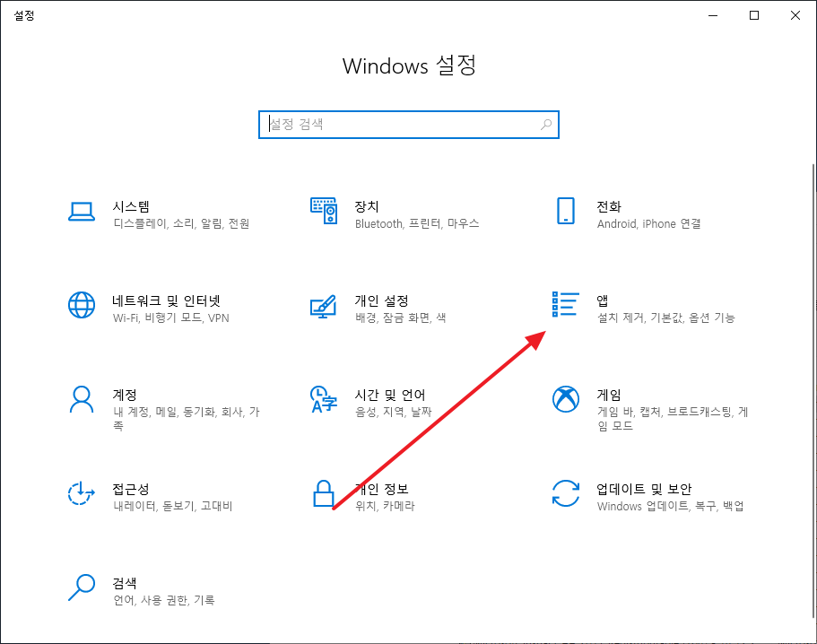Viewport: 817px width, 644px height.
Task: Minimize the 설정 window
Action: 713,15
